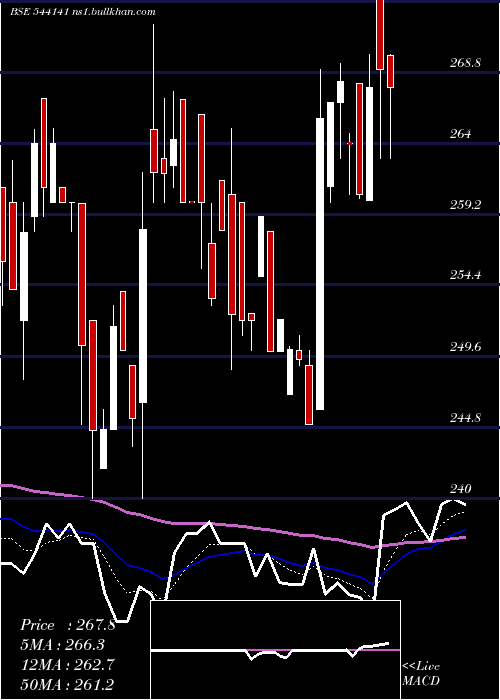The height and width of the screenshot is (700, 500).
Task: Click the <<Live MACD label
Action: (421, 673)
